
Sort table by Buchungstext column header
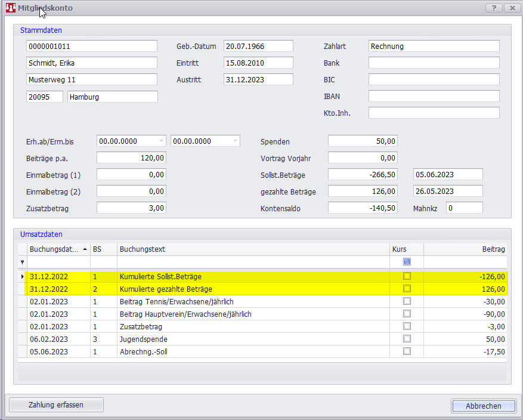click(253, 249)
